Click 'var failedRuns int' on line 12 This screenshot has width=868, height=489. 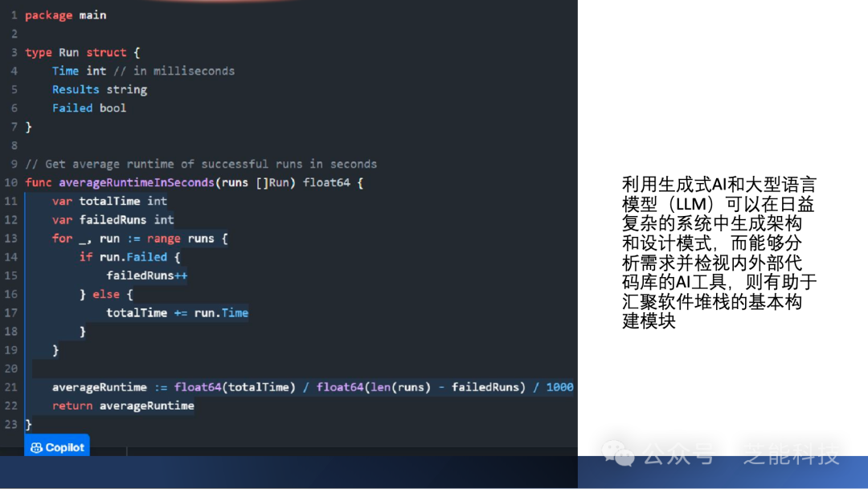pyautogui.click(x=113, y=219)
